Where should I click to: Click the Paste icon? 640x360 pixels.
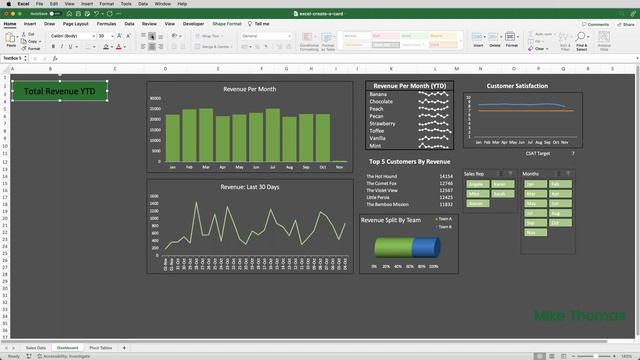pyautogui.click(x=11, y=38)
